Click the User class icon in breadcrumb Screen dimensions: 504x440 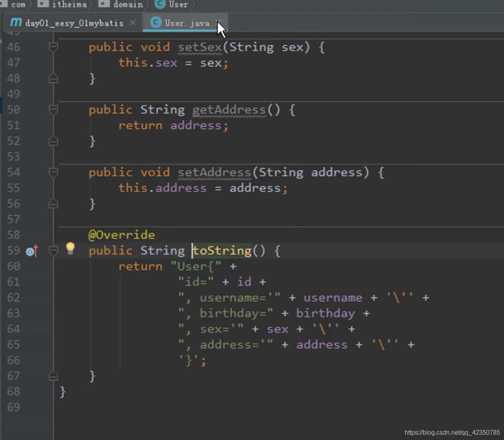tap(160, 4)
